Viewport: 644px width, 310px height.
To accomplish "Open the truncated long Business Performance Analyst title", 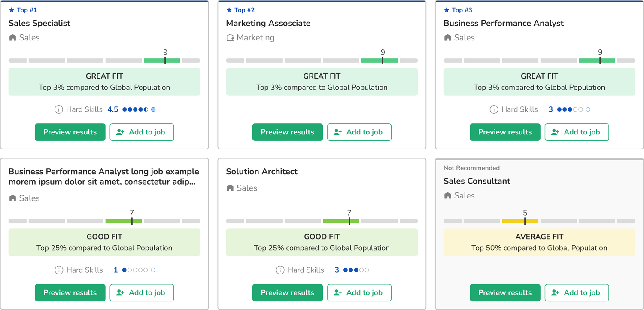I will tap(104, 176).
